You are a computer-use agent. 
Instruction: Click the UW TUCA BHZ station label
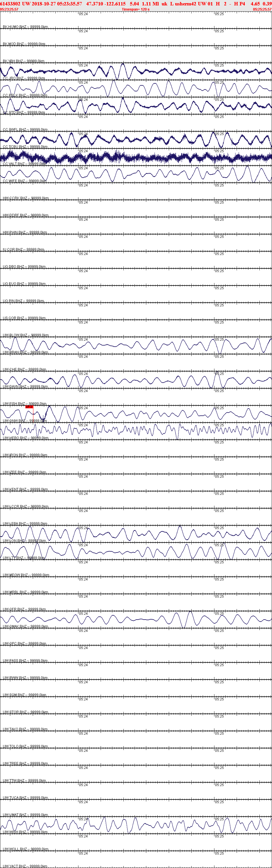[25, 798]
